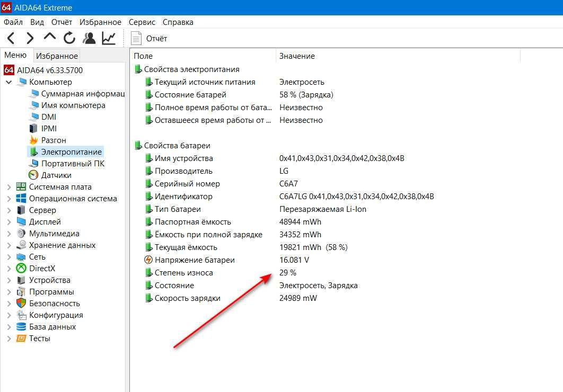This screenshot has height=392, width=563.
Task: Select Суммарная информация in the tree
Action: 83,94
